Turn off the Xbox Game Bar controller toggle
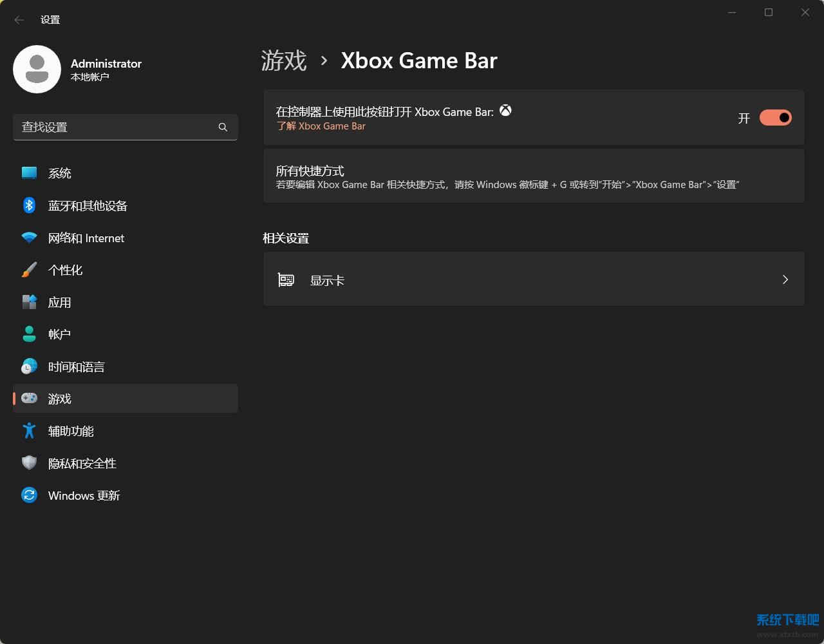Viewport: 824px width, 644px height. tap(775, 118)
